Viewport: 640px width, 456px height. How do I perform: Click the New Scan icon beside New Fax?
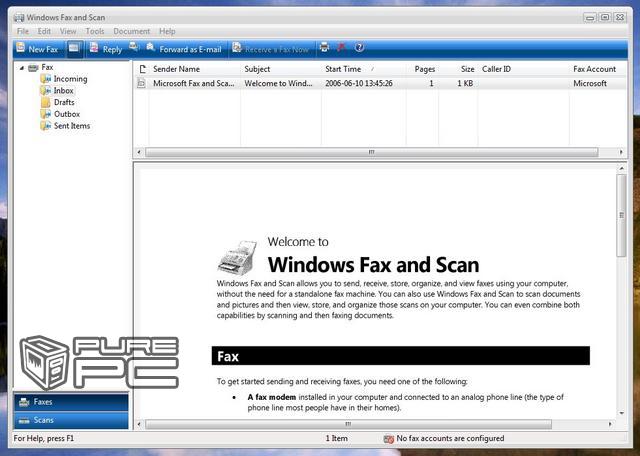point(74,49)
